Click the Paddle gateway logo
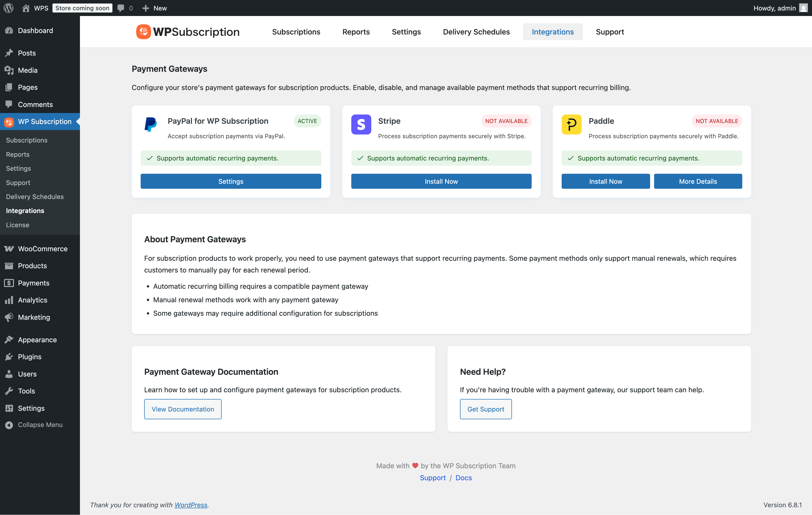812x515 pixels. point(571,124)
